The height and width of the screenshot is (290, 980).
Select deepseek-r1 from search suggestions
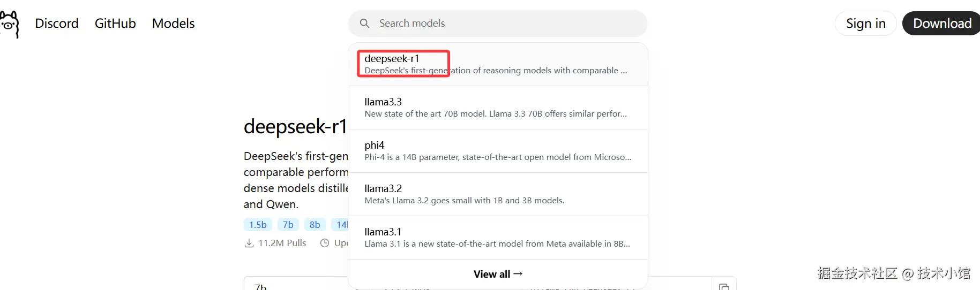pyautogui.click(x=497, y=64)
